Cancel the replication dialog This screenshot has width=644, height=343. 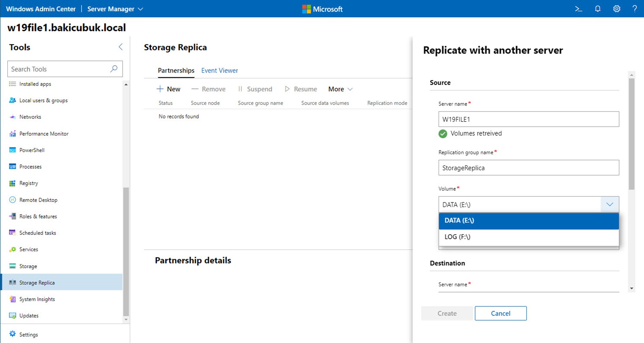pyautogui.click(x=500, y=313)
